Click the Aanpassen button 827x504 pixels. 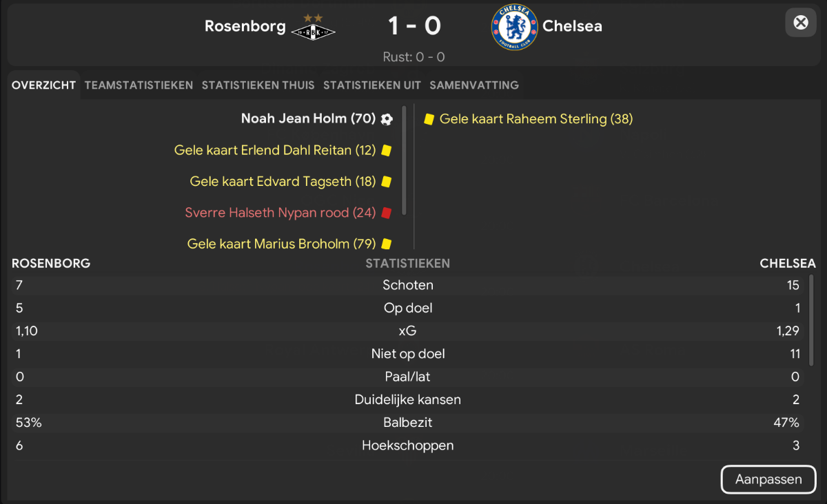[768, 480]
